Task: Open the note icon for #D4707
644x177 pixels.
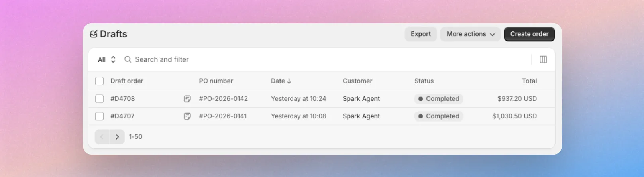Action: [x=187, y=116]
